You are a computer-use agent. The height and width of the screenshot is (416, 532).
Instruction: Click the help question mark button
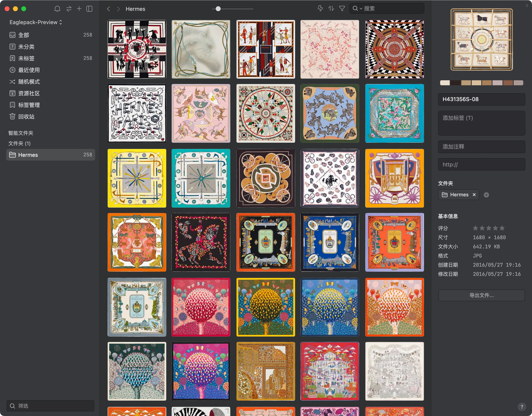[522, 406]
